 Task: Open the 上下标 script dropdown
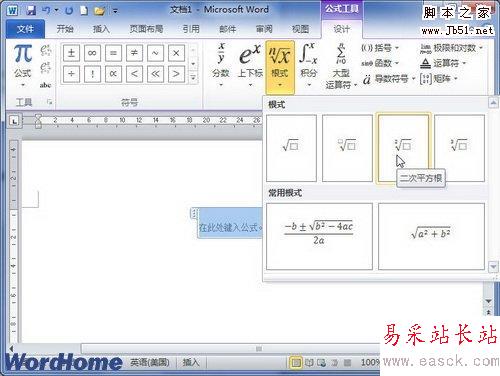pyautogui.click(x=250, y=65)
